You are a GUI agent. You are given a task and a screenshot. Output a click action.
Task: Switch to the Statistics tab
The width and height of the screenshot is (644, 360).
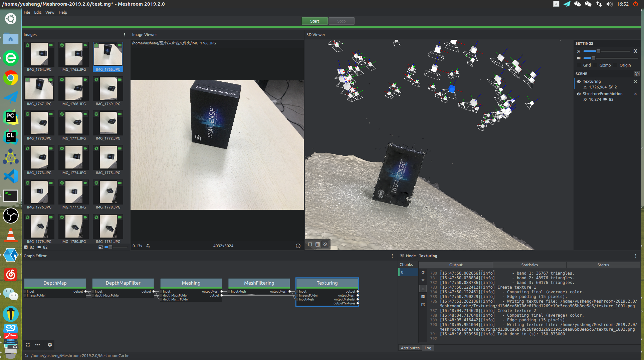tap(529, 265)
